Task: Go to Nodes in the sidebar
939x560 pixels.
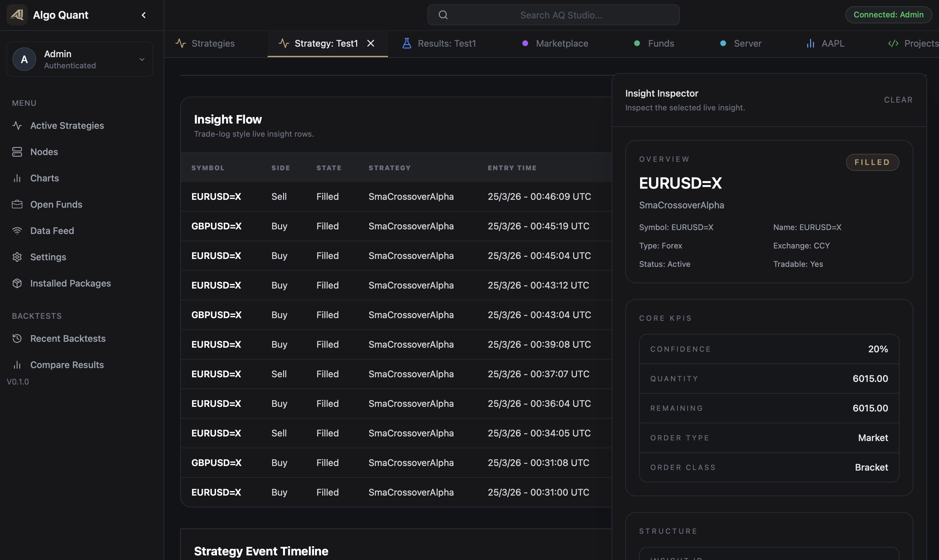Action: (44, 152)
